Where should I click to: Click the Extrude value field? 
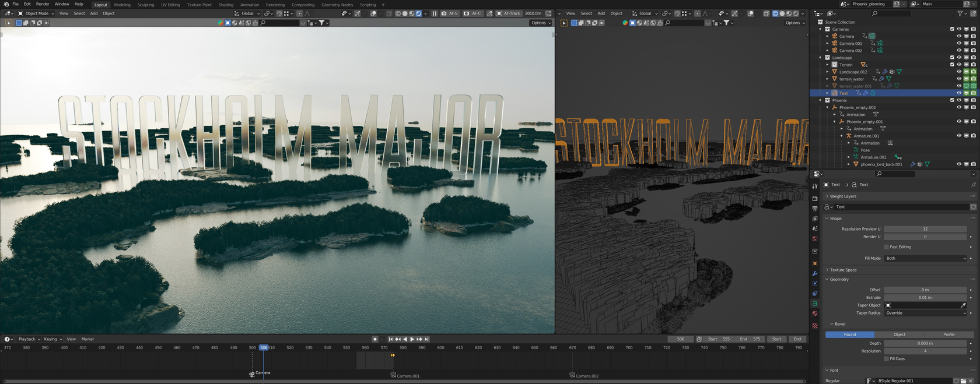pyautogui.click(x=925, y=297)
